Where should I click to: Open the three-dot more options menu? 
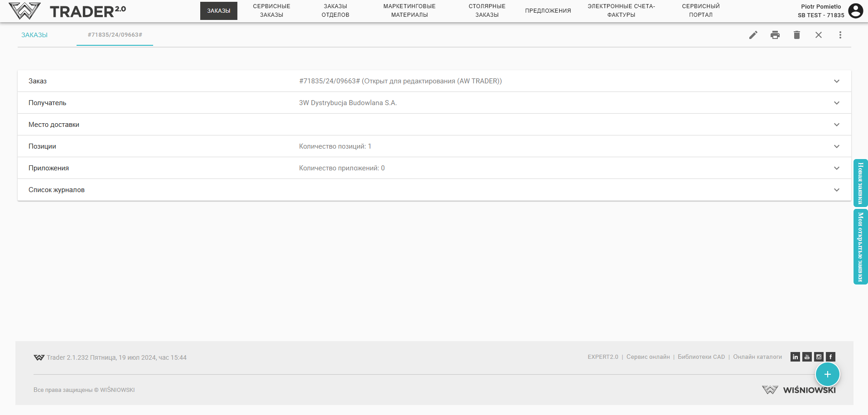pos(840,35)
